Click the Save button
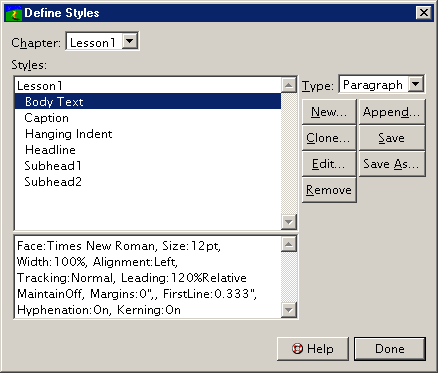Screen dimensions: 438x373 392,138
